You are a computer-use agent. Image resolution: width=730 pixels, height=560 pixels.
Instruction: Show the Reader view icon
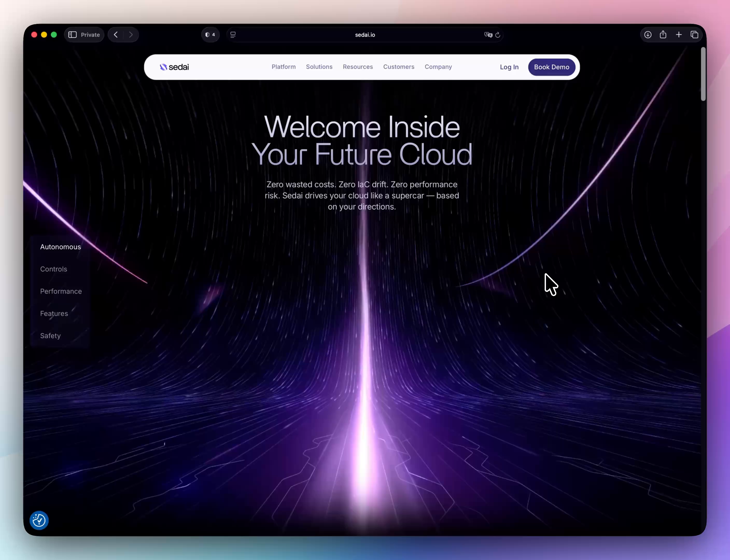pyautogui.click(x=233, y=35)
